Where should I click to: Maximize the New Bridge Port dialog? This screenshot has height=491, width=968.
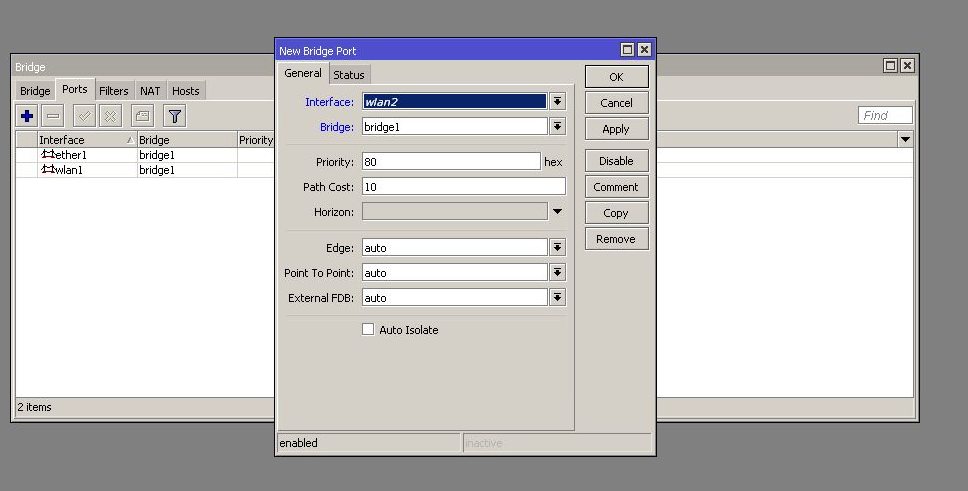click(627, 49)
